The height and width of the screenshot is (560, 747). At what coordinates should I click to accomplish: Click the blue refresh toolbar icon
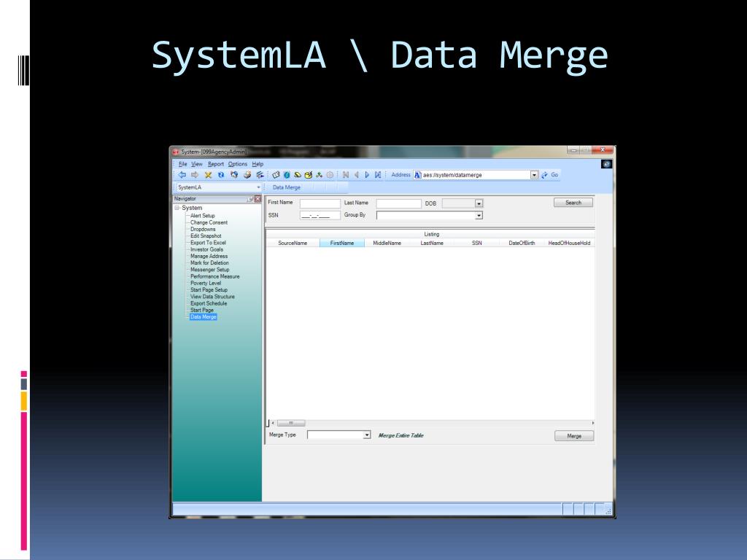[220, 175]
